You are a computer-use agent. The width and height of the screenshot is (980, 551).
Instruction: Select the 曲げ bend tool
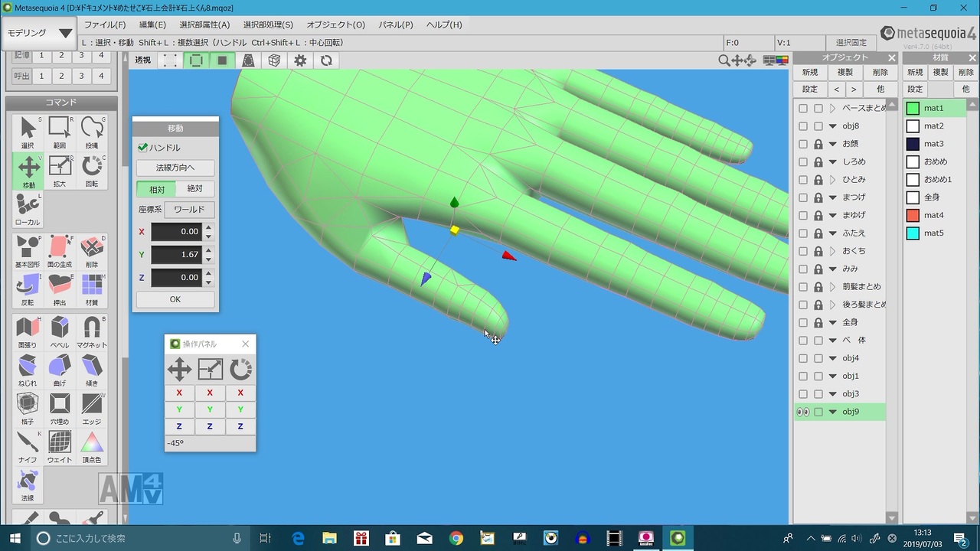coord(60,370)
